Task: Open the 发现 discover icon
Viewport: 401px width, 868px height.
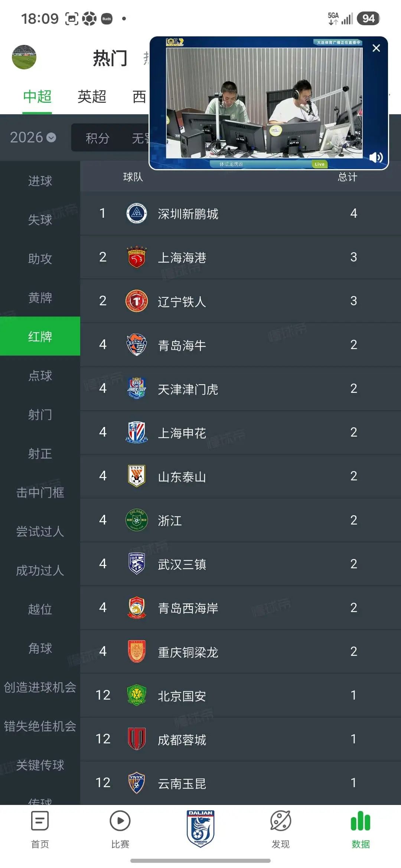Action: click(x=280, y=821)
